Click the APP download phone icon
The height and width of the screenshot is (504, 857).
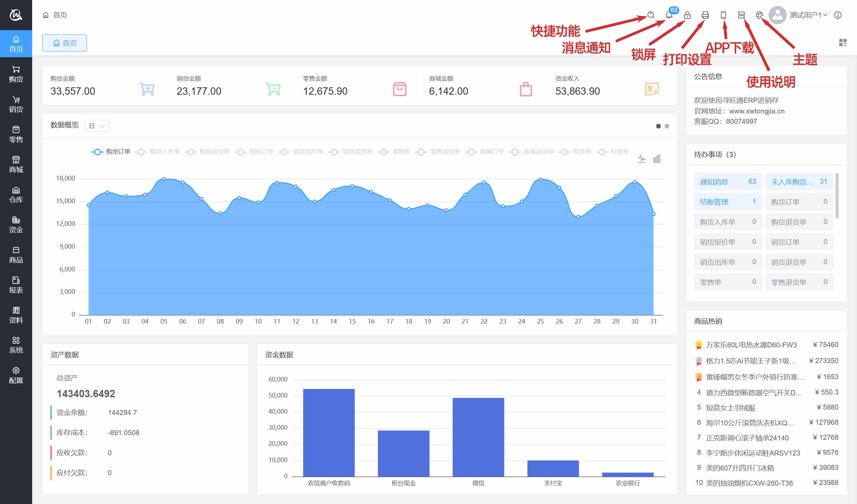click(723, 15)
